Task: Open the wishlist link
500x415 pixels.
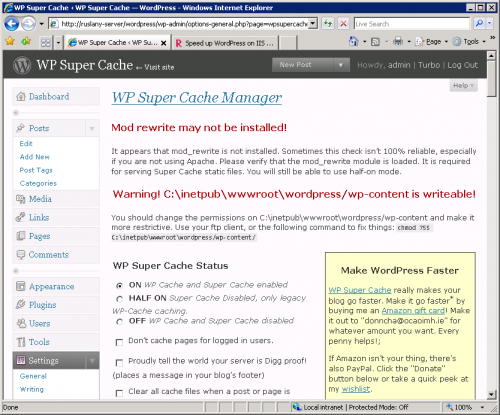Action: click(356, 389)
